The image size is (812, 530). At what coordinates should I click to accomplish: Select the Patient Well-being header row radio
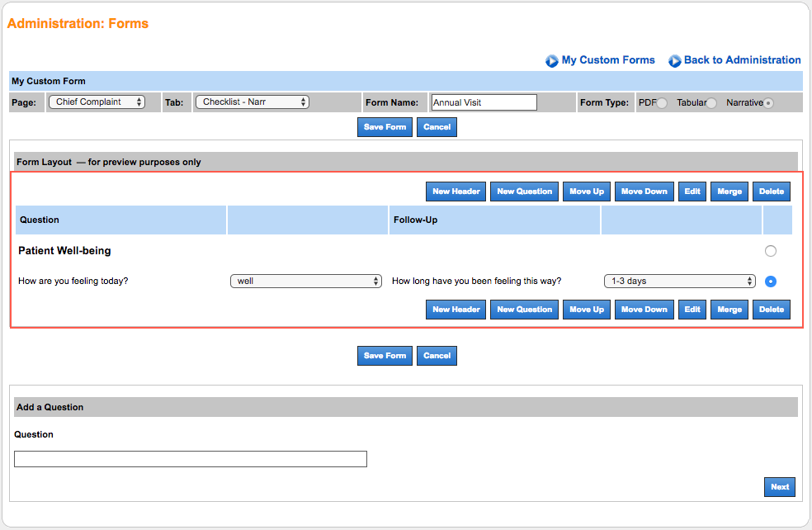pyautogui.click(x=770, y=250)
